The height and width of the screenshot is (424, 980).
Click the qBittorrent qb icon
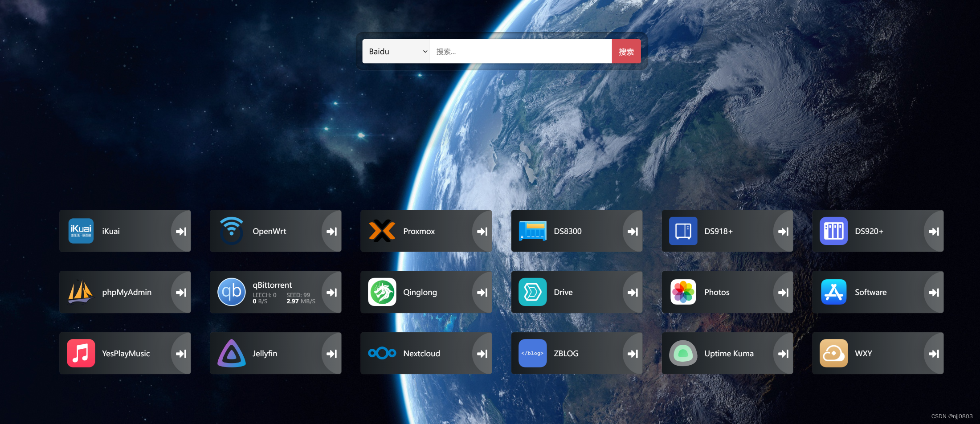[232, 292]
